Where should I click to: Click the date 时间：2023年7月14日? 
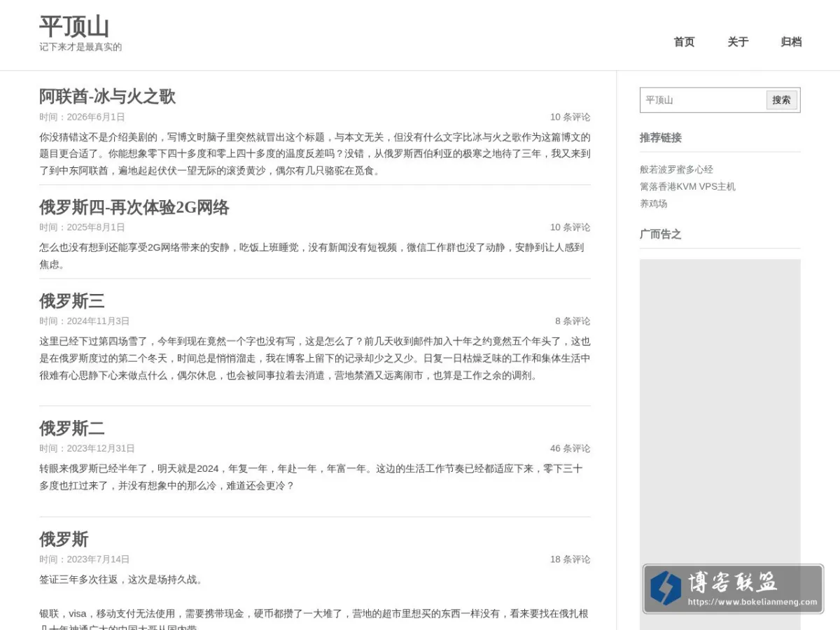(85, 559)
